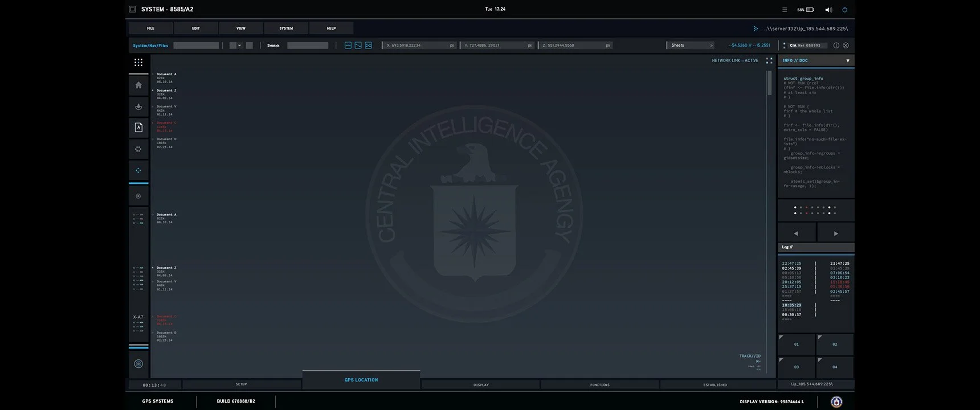980x410 pixels.
Task: Click the second blue graph toolbar icon
Action: coord(358,46)
